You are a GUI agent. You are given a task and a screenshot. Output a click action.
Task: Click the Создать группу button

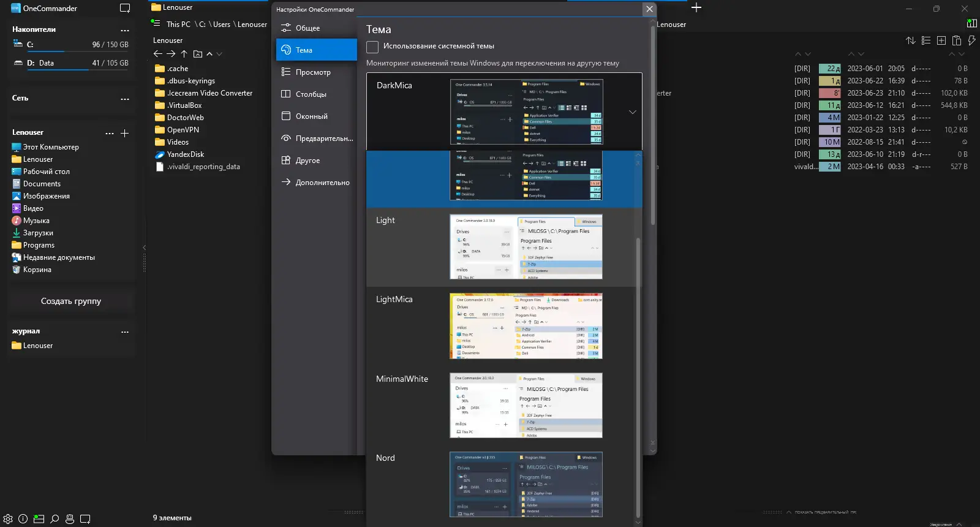71,301
